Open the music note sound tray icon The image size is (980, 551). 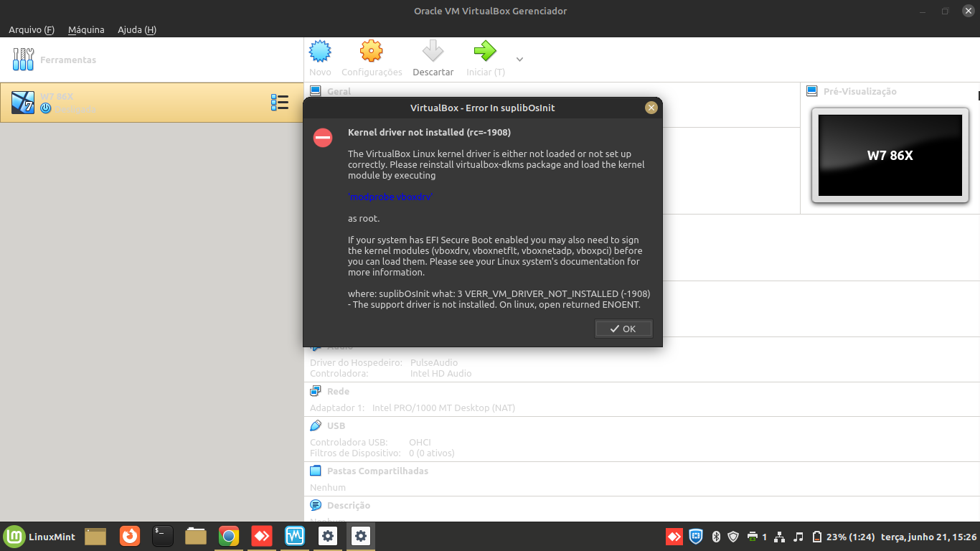pyautogui.click(x=798, y=537)
